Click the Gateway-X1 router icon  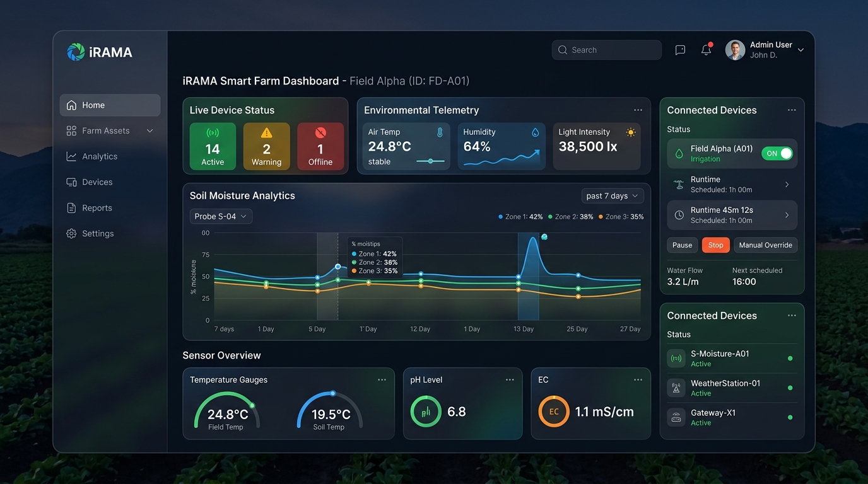click(676, 418)
